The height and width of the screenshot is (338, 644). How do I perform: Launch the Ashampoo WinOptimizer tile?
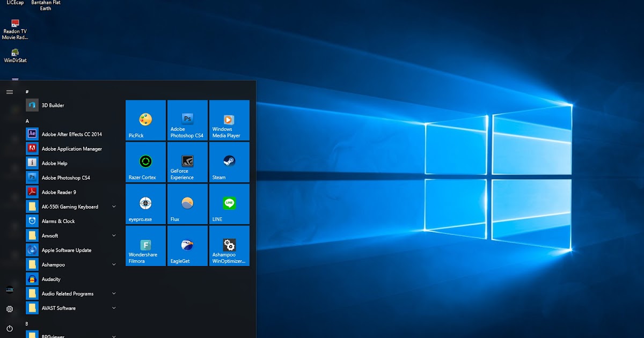click(229, 246)
